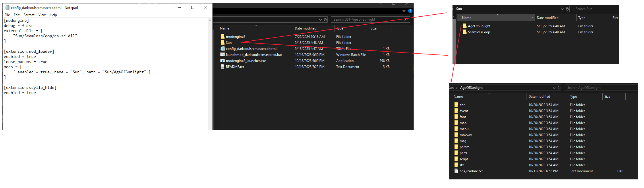The width and height of the screenshot is (644, 188).
Task: Open the Edit menu in Notepad
Action: 17,15
